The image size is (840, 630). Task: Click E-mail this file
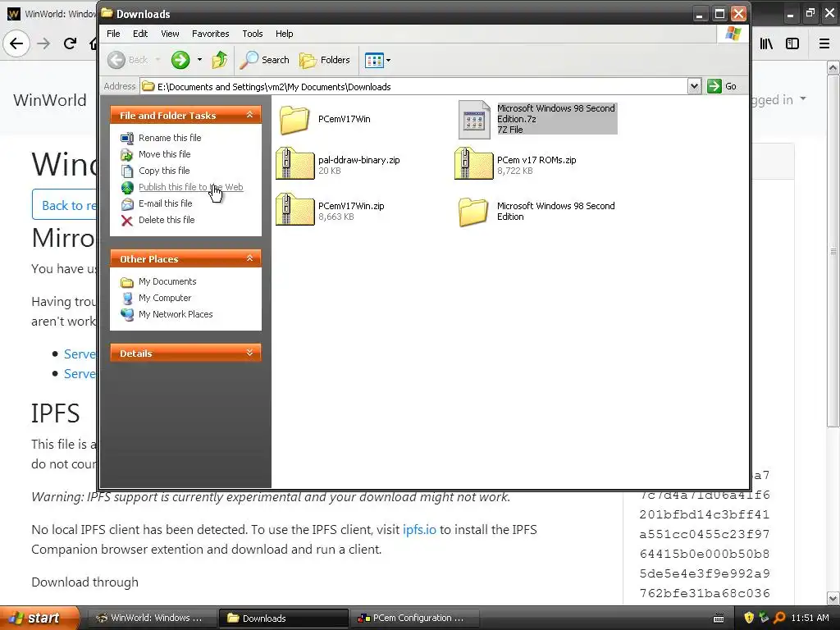[x=165, y=203]
